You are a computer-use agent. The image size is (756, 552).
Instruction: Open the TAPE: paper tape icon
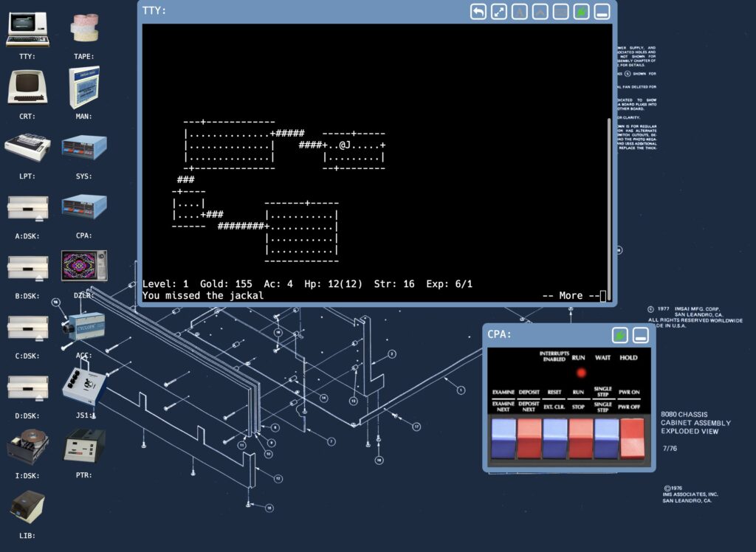[x=84, y=28]
